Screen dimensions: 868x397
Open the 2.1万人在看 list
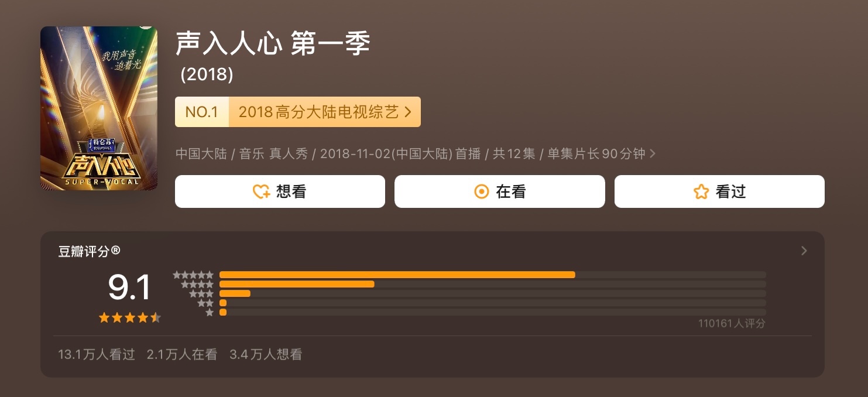tap(182, 354)
